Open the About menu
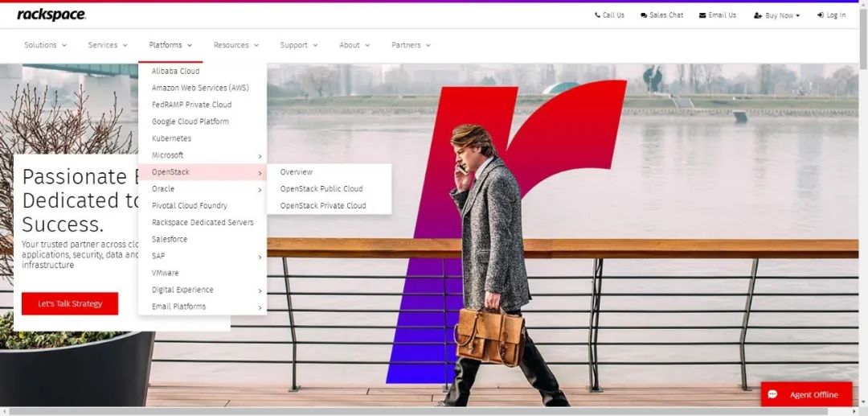This screenshot has height=416, width=868. [354, 45]
